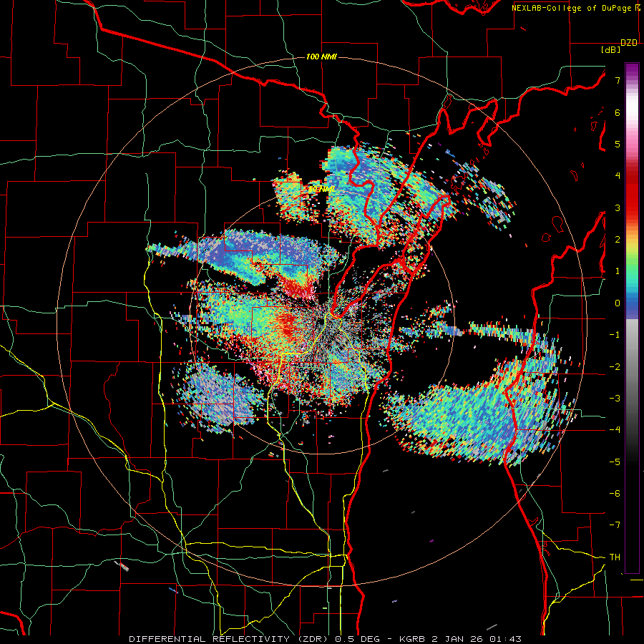The width and height of the screenshot is (644, 644).
Task: Click the 0 value on color scale
Action: pyautogui.click(x=618, y=303)
